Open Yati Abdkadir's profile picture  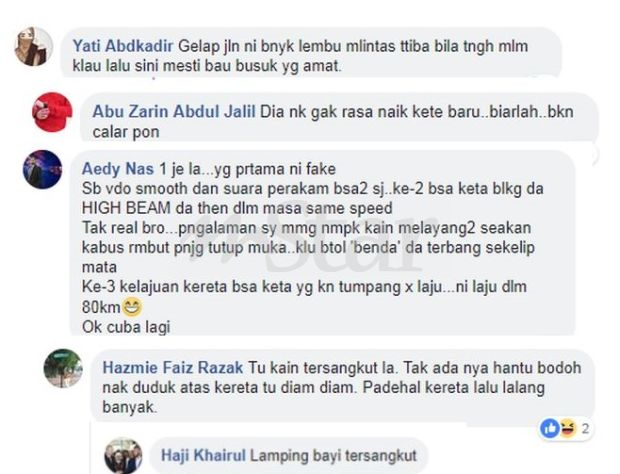pyautogui.click(x=34, y=47)
